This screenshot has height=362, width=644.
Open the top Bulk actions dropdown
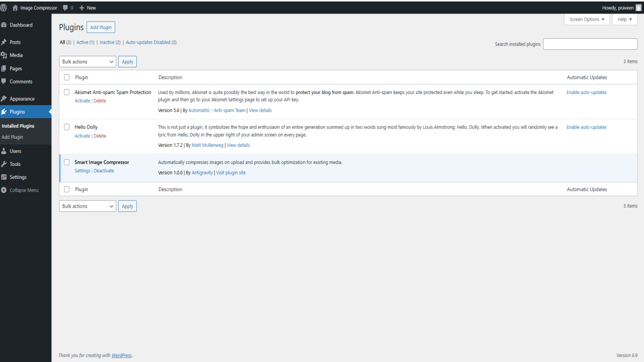coord(88,62)
